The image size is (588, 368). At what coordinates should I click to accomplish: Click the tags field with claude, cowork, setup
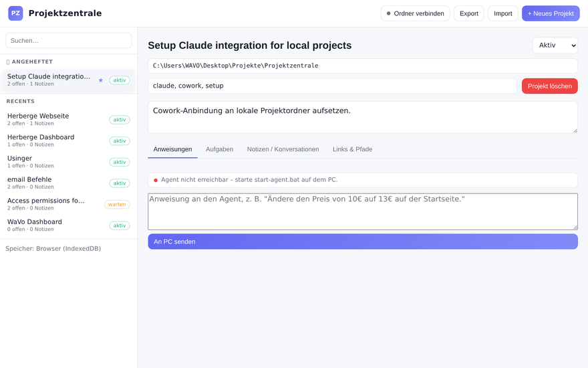(332, 86)
